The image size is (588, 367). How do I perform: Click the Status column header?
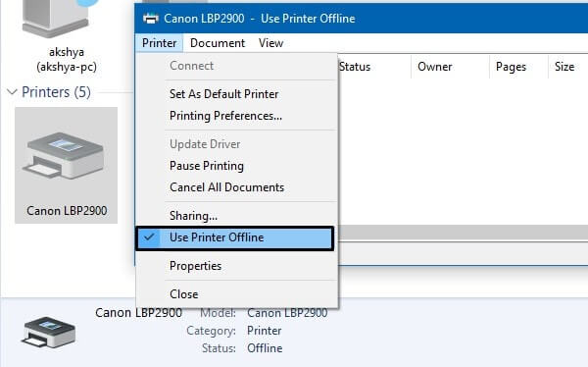355,67
